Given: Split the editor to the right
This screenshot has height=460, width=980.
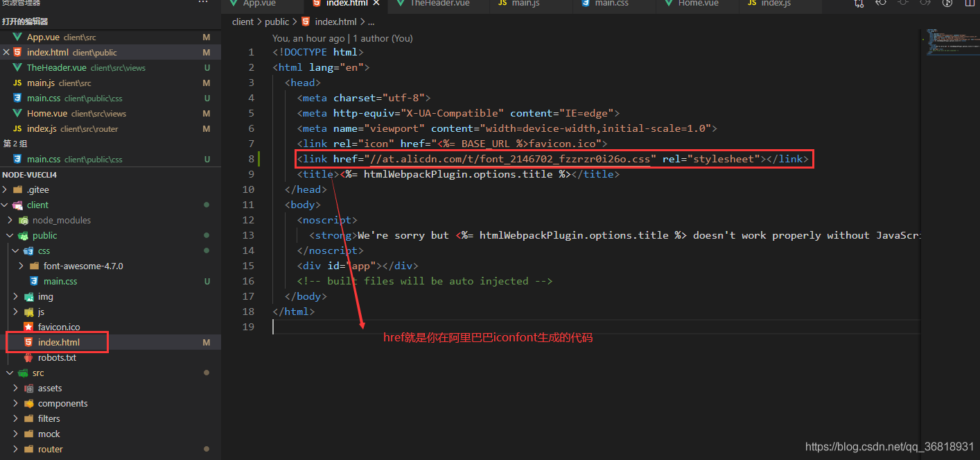Looking at the screenshot, I should (969, 3).
